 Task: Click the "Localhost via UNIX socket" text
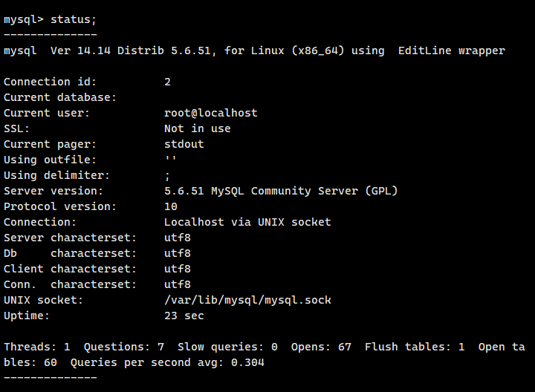pos(247,222)
